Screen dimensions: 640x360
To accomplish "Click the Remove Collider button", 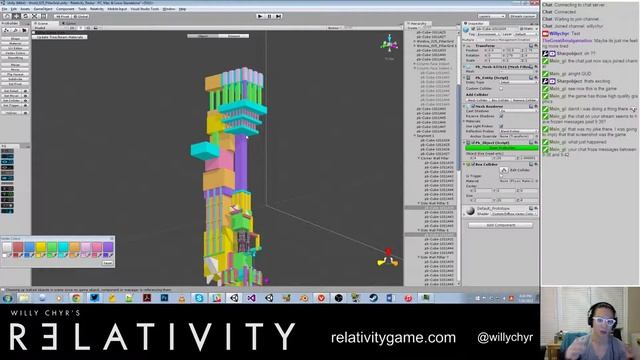I will (x=524, y=100).
